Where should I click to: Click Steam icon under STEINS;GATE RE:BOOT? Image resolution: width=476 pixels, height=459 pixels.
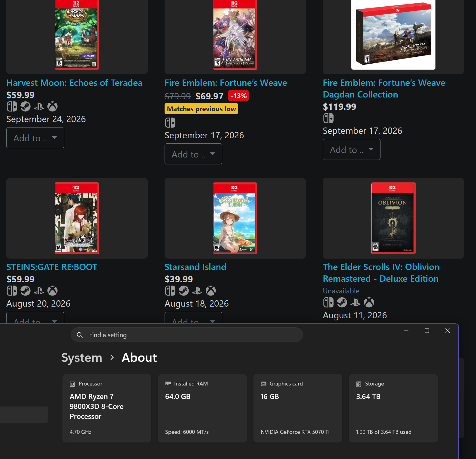(26, 291)
